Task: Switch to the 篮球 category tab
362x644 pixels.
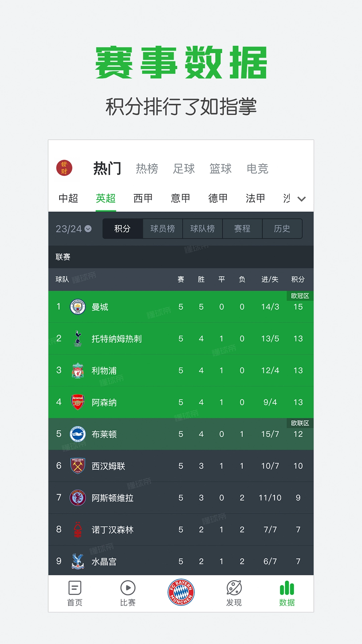Action: tap(221, 169)
